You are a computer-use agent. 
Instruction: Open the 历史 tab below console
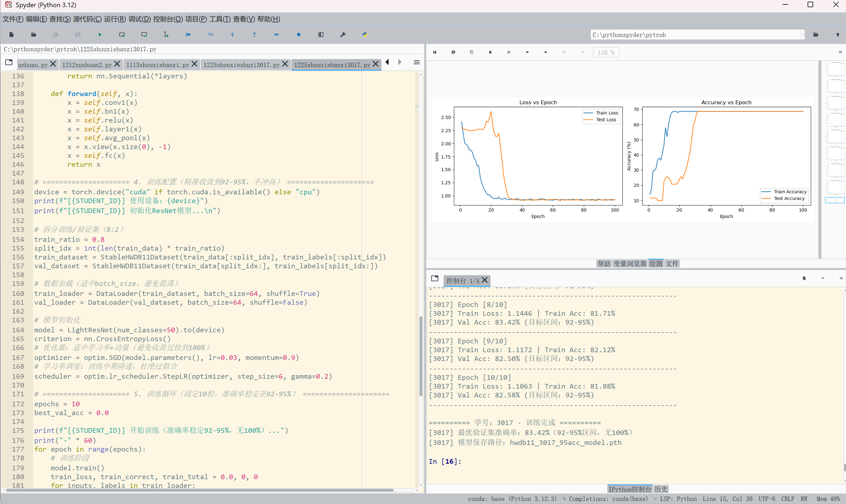point(661,489)
